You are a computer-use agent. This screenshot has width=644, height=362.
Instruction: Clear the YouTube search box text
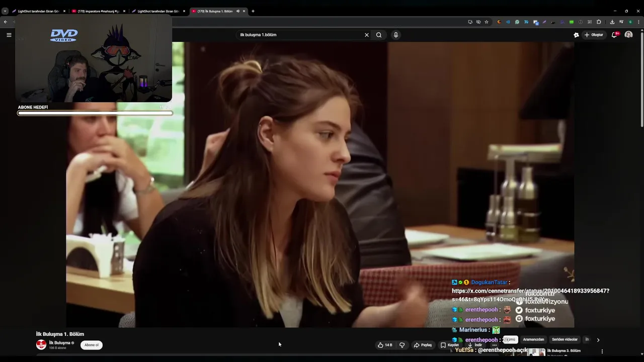click(367, 35)
